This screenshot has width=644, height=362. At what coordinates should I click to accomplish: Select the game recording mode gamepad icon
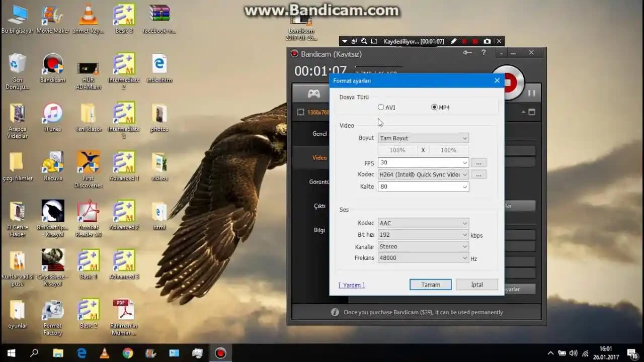314,94
